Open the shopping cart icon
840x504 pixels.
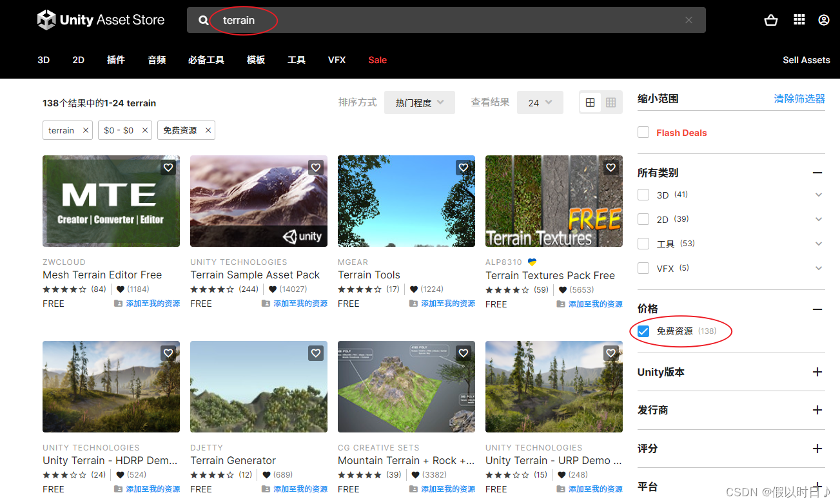(x=770, y=20)
